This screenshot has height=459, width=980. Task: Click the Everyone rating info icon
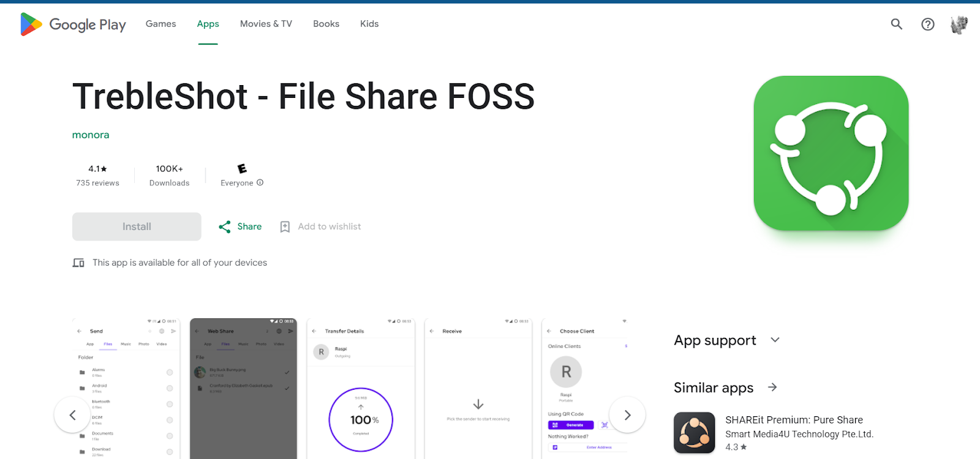coord(260,182)
